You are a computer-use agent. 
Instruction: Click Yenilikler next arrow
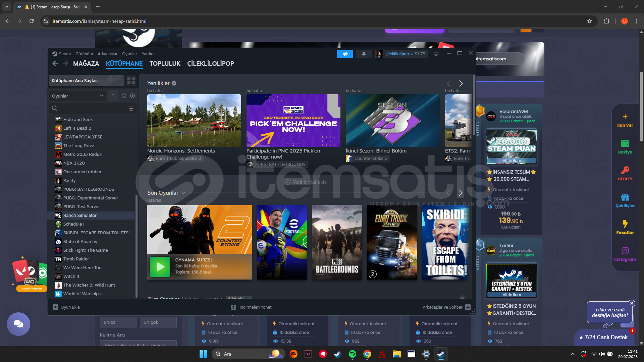(461, 83)
